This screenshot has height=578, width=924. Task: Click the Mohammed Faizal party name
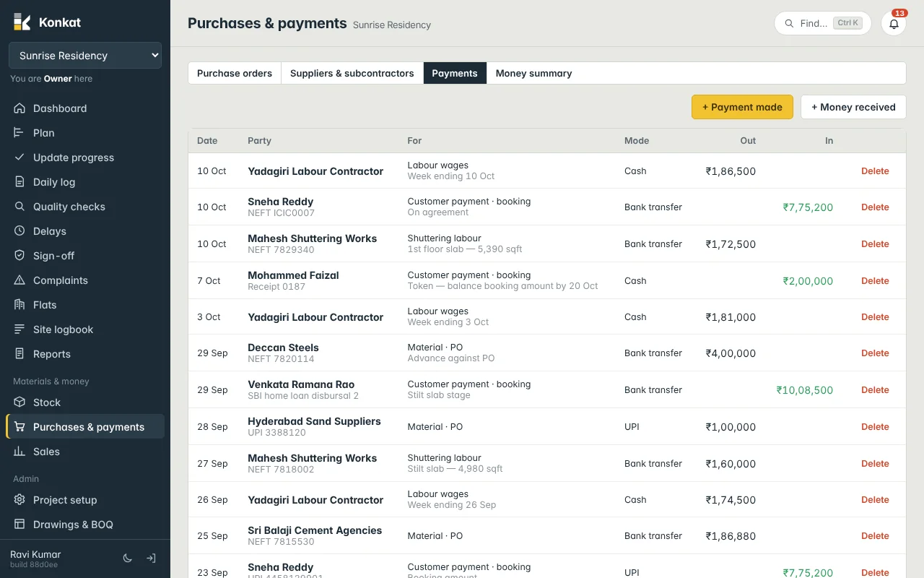pos(293,275)
